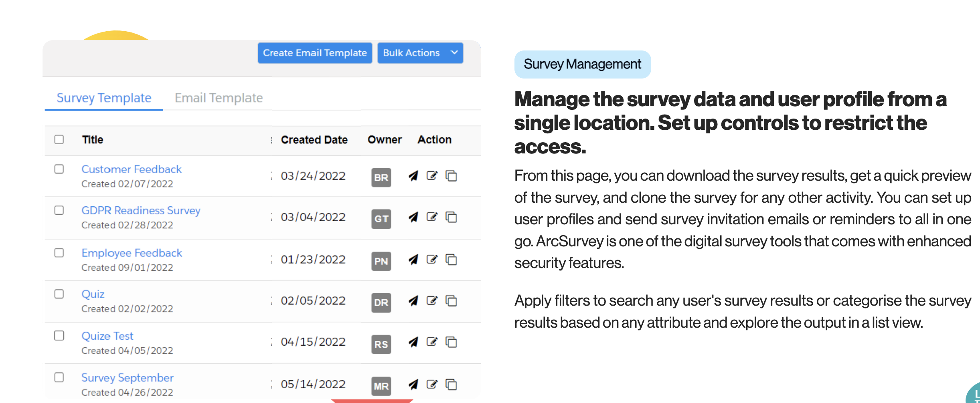Clone the Quize Test survey
The height and width of the screenshot is (403, 980).
pos(452,342)
